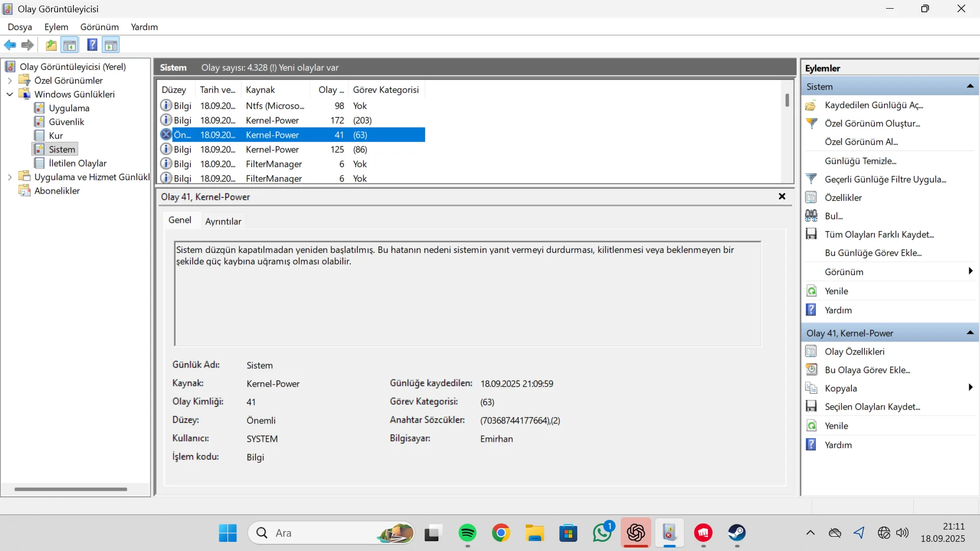
Task: Click the back arrow toolbar icon
Action: 10,45
